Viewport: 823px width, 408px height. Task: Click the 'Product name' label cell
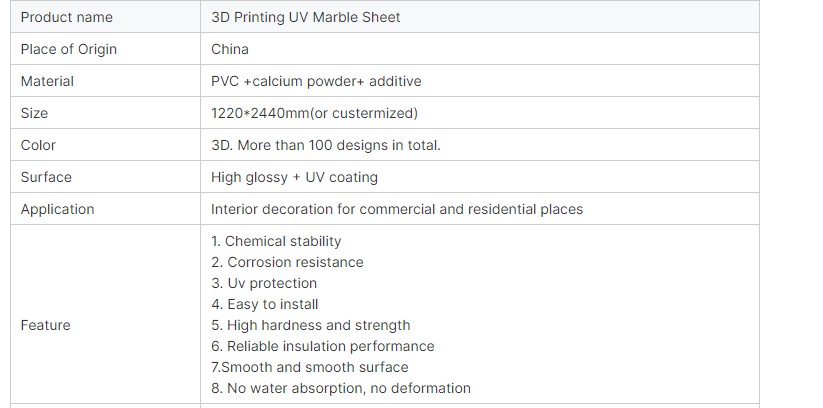66,17
